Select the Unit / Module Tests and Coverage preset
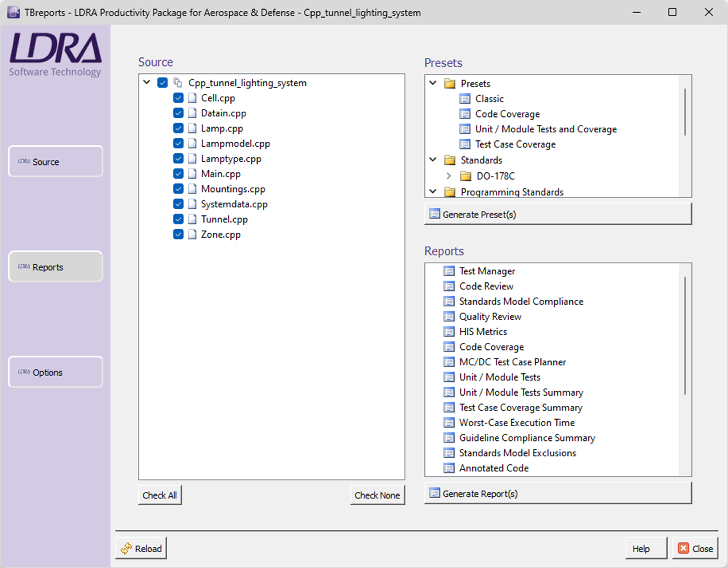The width and height of the screenshot is (728, 568). click(x=545, y=129)
